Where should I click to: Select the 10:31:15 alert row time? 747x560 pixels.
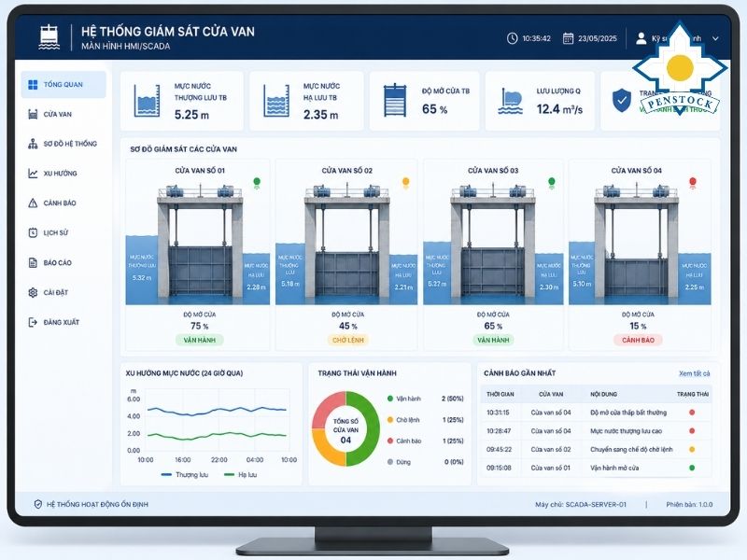coord(498,413)
